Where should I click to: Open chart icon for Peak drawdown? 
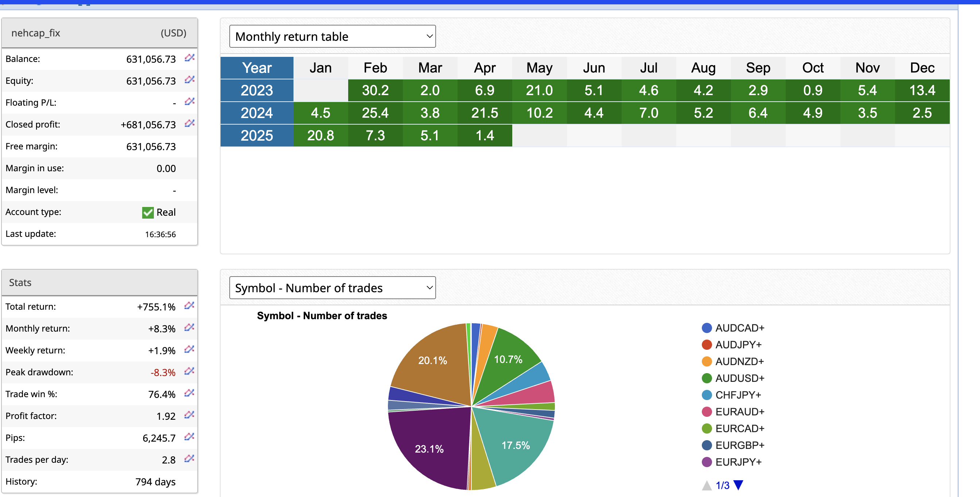pos(189,371)
